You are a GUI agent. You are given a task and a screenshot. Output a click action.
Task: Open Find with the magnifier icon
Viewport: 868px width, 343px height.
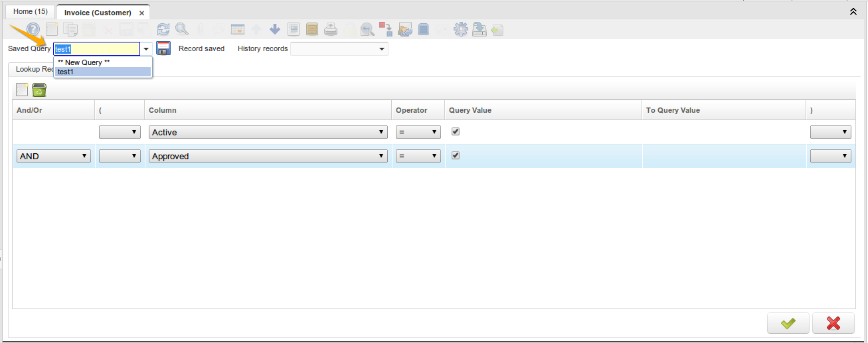pos(181,29)
